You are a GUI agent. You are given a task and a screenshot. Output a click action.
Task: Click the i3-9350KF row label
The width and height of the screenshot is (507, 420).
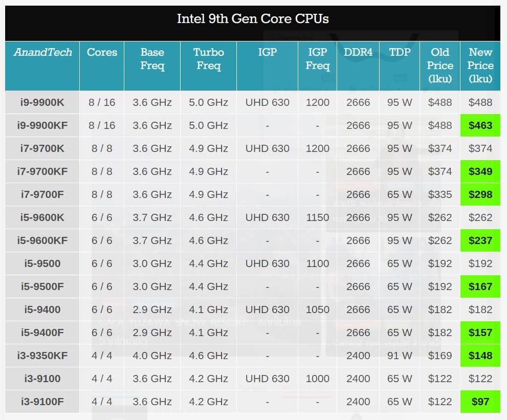coord(42,356)
